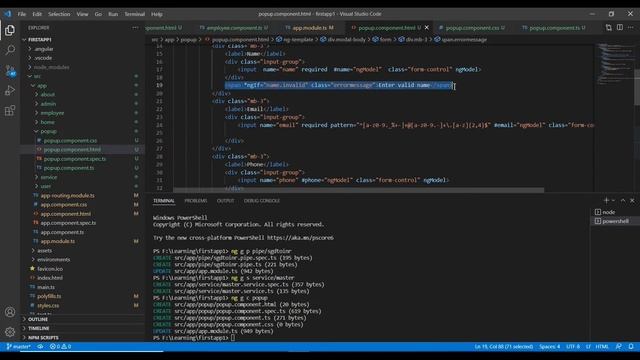This screenshot has width=640, height=360.
Task: Open the launch profile dropdown beside plus
Action: coord(613,200)
